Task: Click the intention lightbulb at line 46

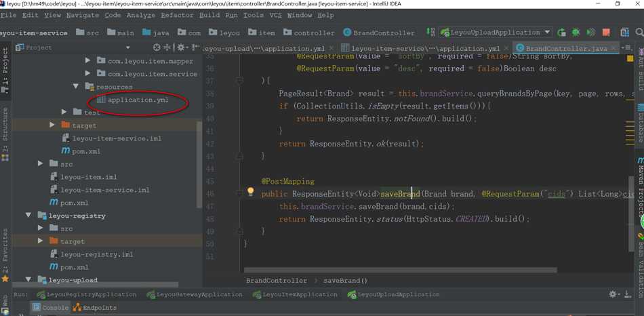Action: 251,191
